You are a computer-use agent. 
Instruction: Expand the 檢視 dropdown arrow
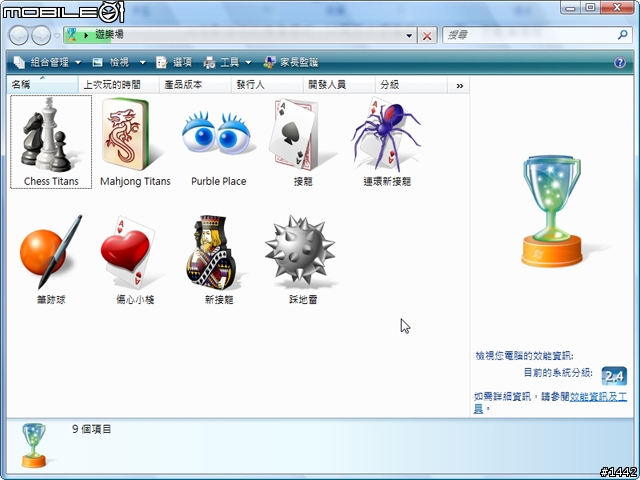[142, 62]
